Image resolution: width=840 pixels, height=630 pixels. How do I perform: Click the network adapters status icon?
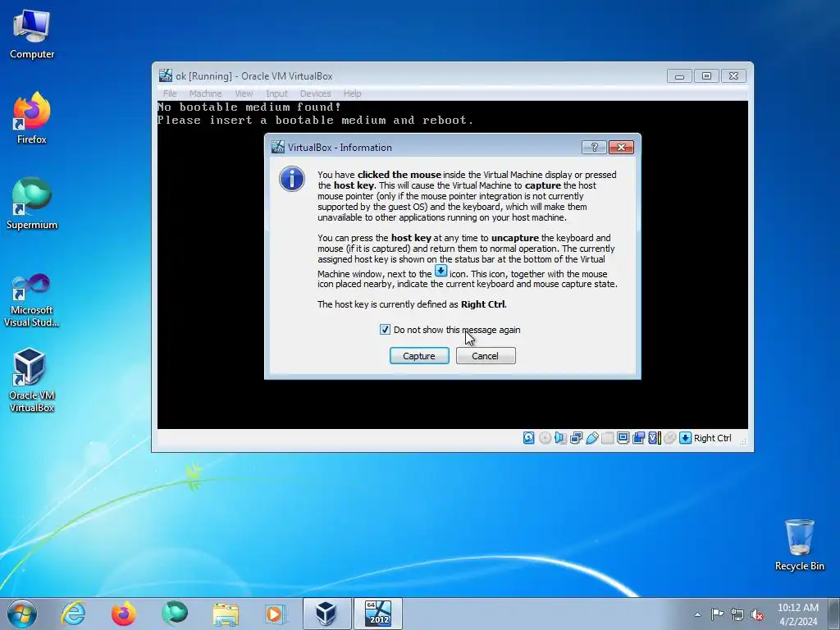pos(577,438)
